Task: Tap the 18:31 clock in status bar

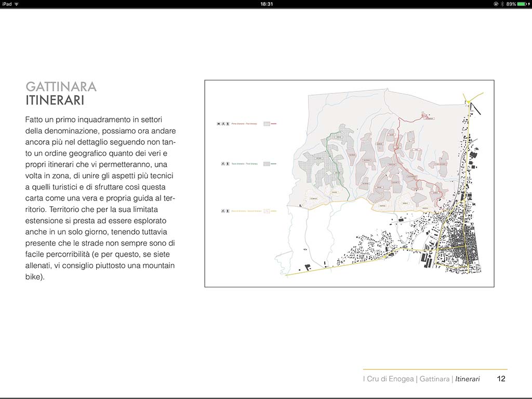Action: coord(266,4)
